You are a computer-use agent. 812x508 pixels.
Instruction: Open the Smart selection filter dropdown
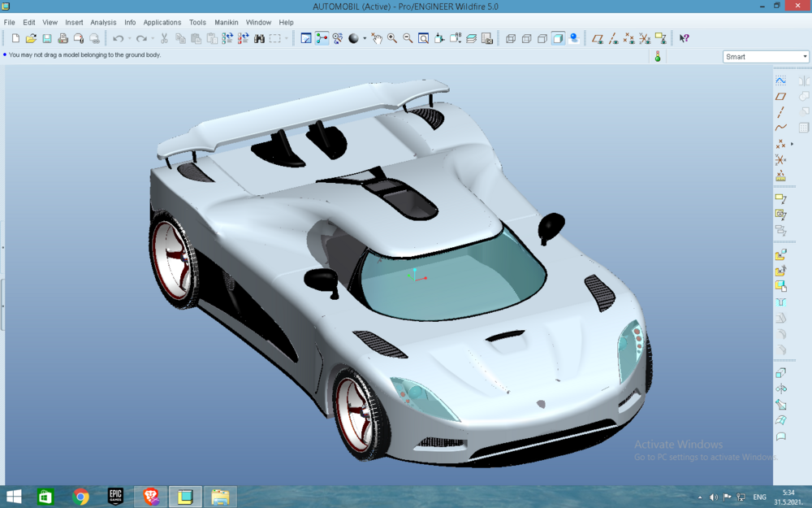pos(766,57)
